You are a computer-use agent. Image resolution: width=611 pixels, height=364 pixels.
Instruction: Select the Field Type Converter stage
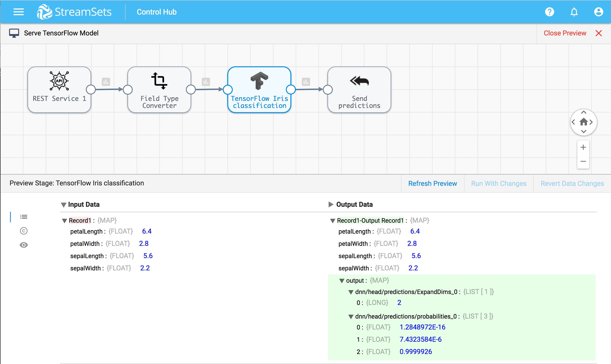coord(159,90)
